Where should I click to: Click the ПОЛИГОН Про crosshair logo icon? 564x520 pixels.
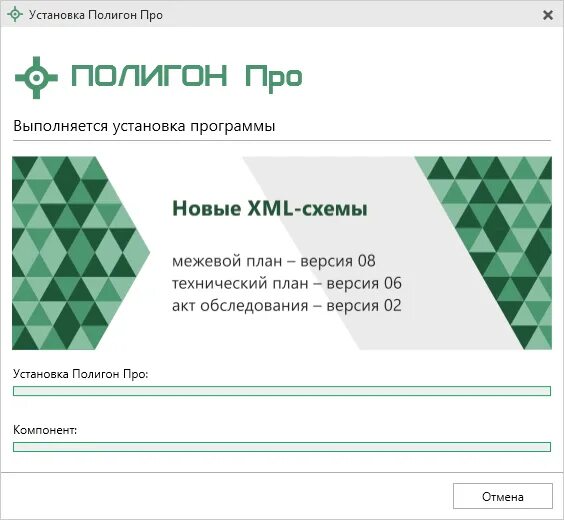coord(36,77)
